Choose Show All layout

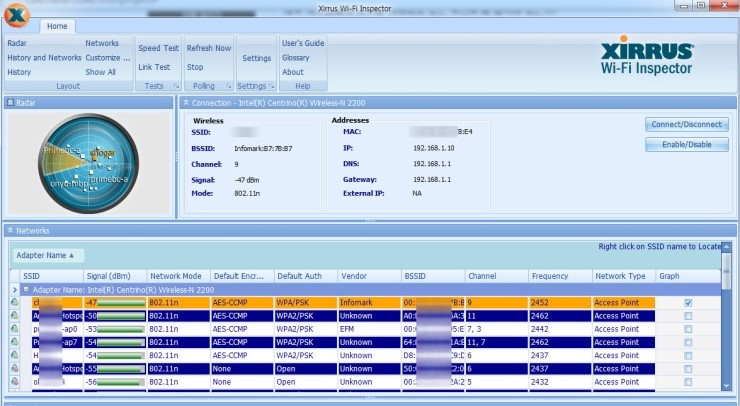101,72
